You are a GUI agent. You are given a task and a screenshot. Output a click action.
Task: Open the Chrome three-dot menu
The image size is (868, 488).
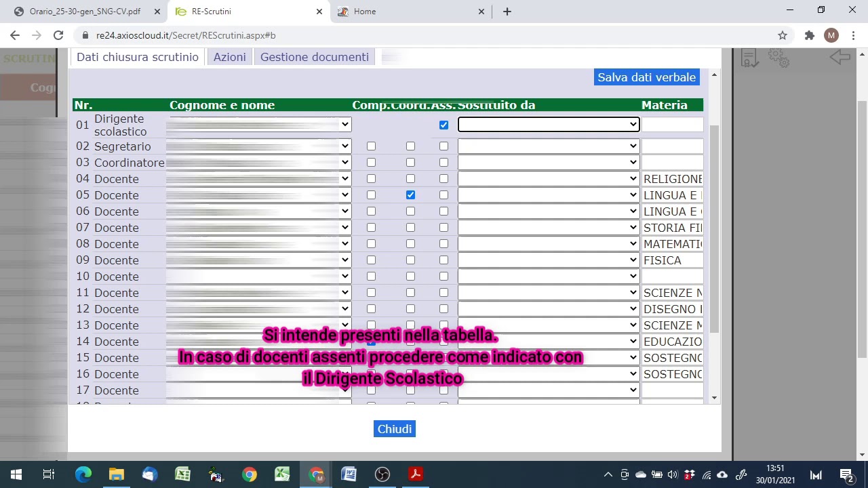(853, 35)
